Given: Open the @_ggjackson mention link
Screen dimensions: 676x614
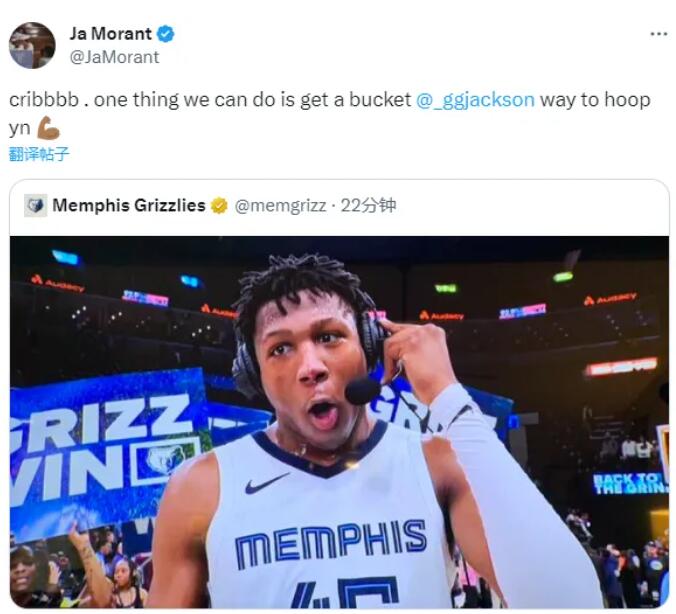Looking at the screenshot, I should tap(475, 100).
